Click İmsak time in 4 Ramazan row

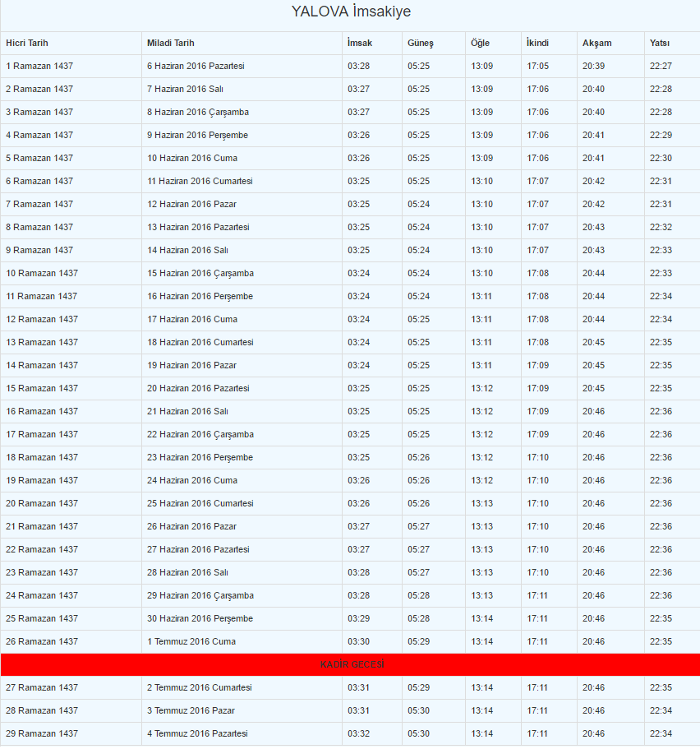[358, 135]
